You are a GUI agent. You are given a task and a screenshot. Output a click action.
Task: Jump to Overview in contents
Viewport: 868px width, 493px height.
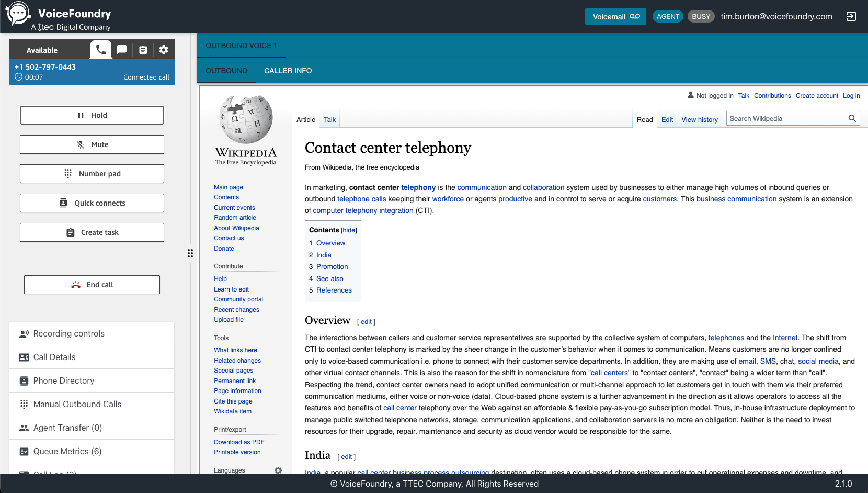pyautogui.click(x=330, y=243)
